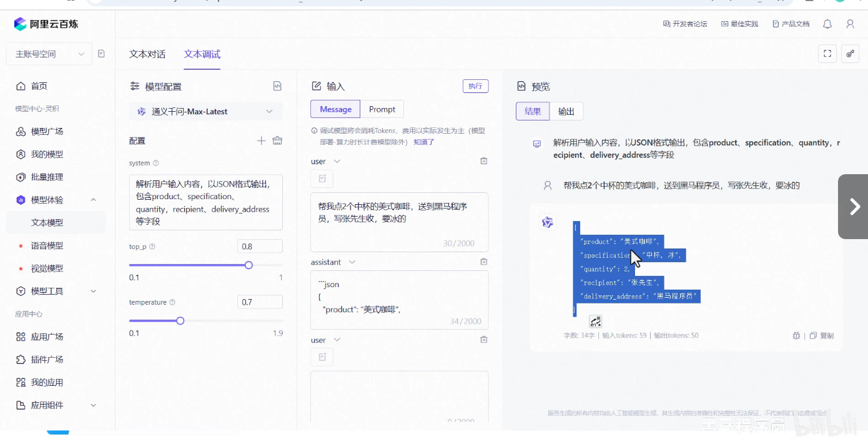Click the 执行 run button

click(x=476, y=86)
